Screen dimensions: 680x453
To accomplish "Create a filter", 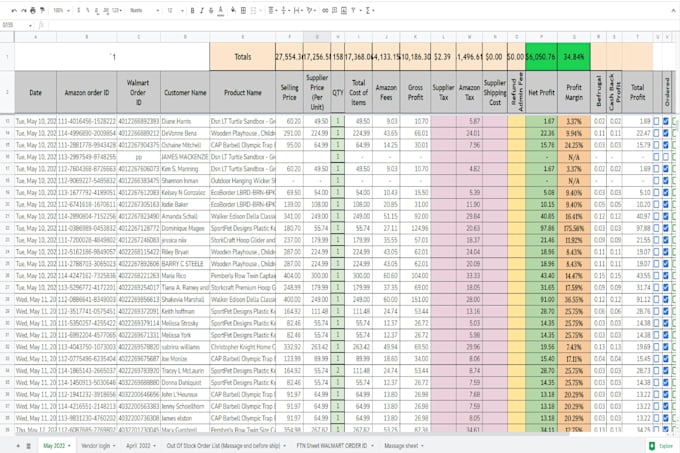I will tap(353, 10).
